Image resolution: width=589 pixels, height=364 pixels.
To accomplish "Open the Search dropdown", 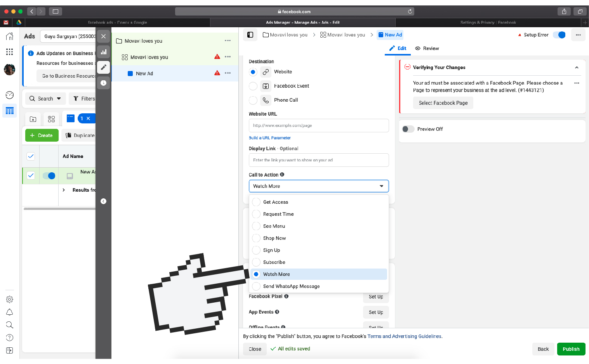I will 45,99.
